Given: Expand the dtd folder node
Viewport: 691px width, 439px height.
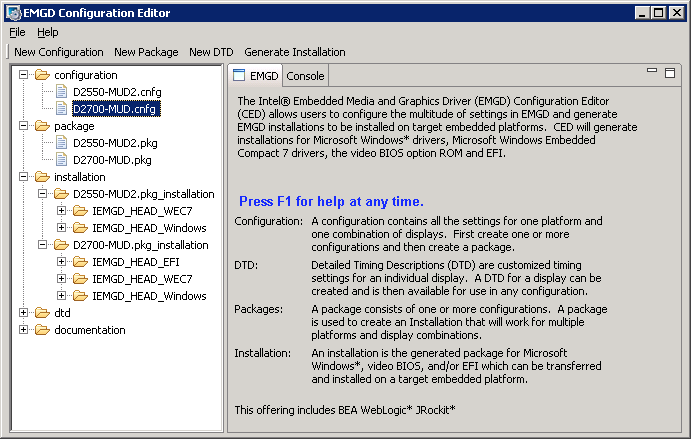Looking at the screenshot, I should pos(23,313).
